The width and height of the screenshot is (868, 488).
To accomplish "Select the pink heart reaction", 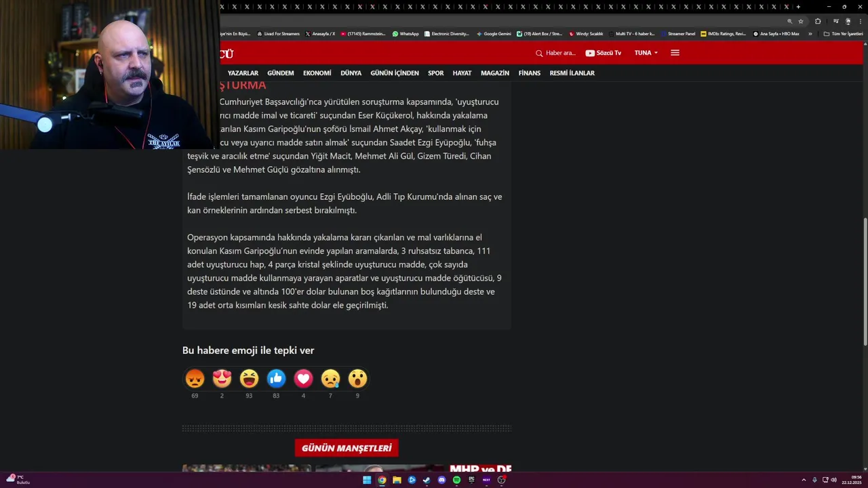I will [x=303, y=378].
